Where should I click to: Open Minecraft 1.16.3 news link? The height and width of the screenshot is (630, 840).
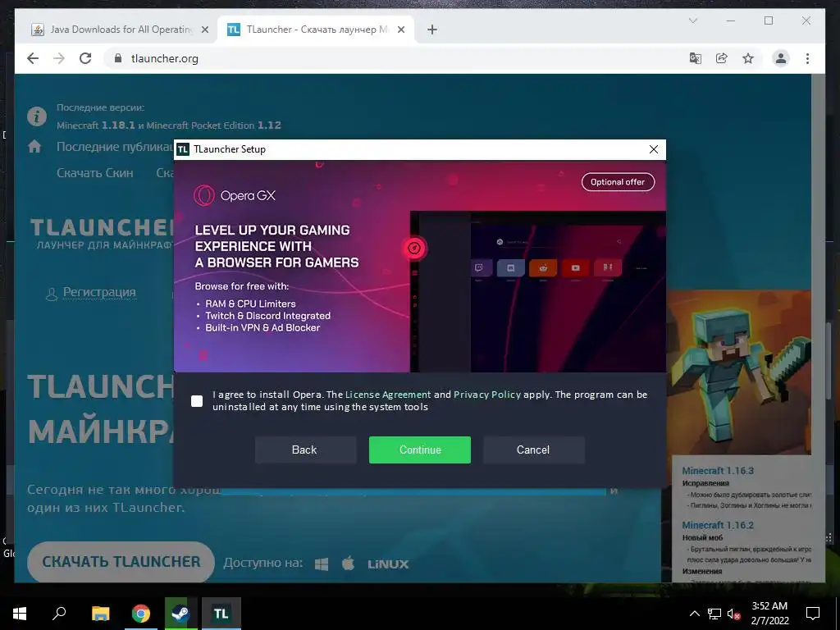click(x=718, y=470)
